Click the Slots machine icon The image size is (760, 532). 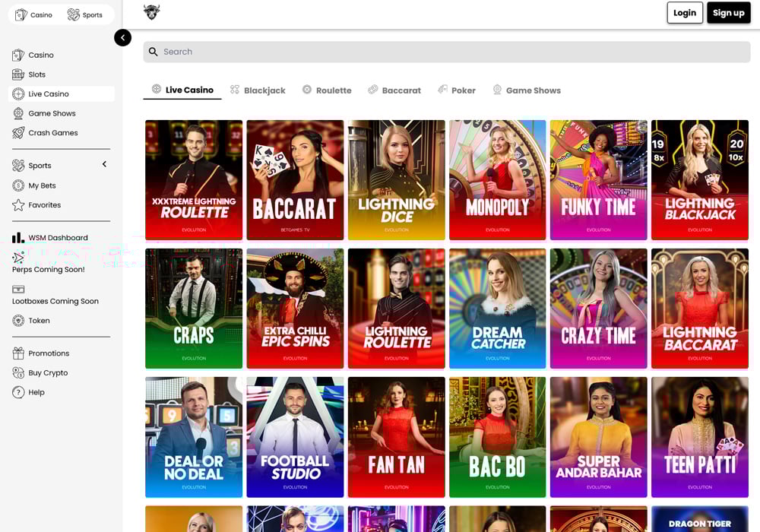coord(18,74)
